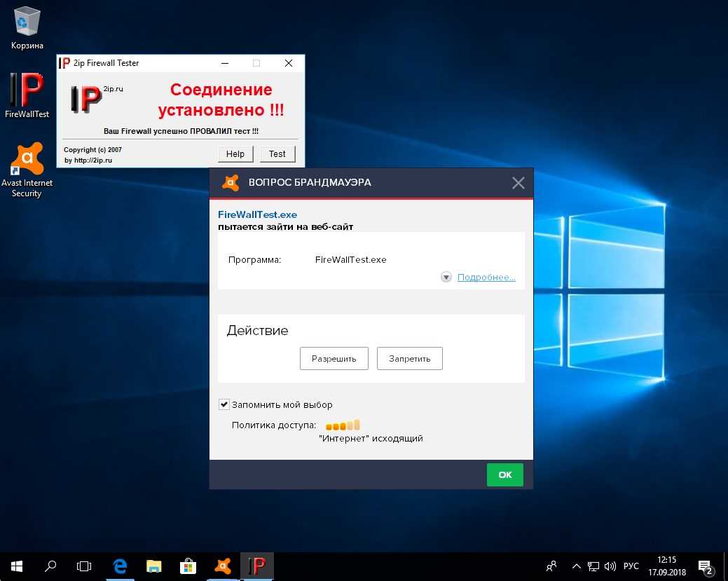
Task: Open Microsoft Store from the taskbar
Action: [x=188, y=566]
